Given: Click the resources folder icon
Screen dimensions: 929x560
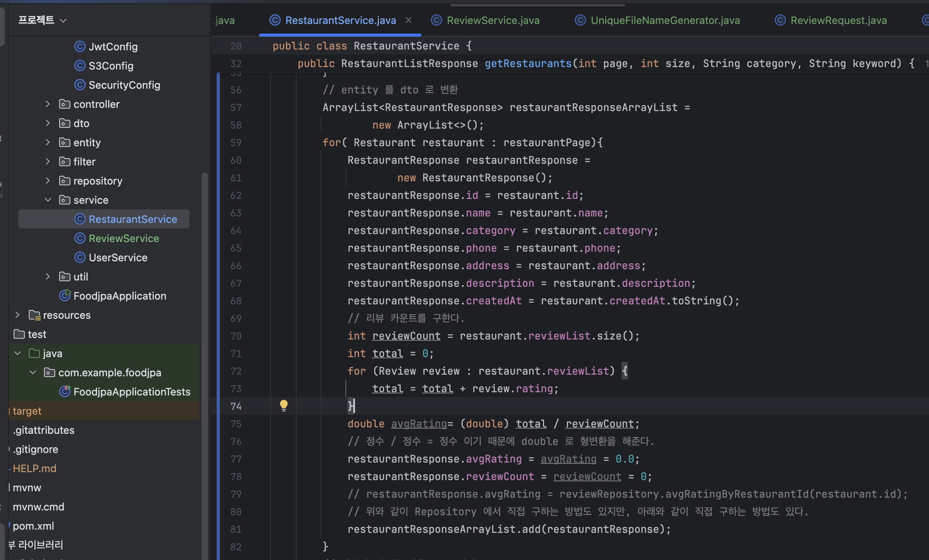Looking at the screenshot, I should (34, 316).
